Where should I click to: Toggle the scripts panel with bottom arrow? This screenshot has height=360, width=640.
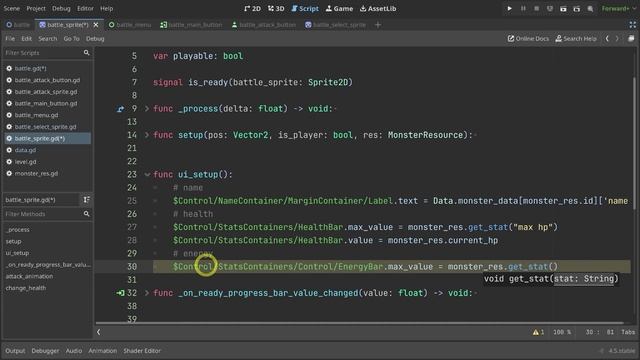coord(98,332)
